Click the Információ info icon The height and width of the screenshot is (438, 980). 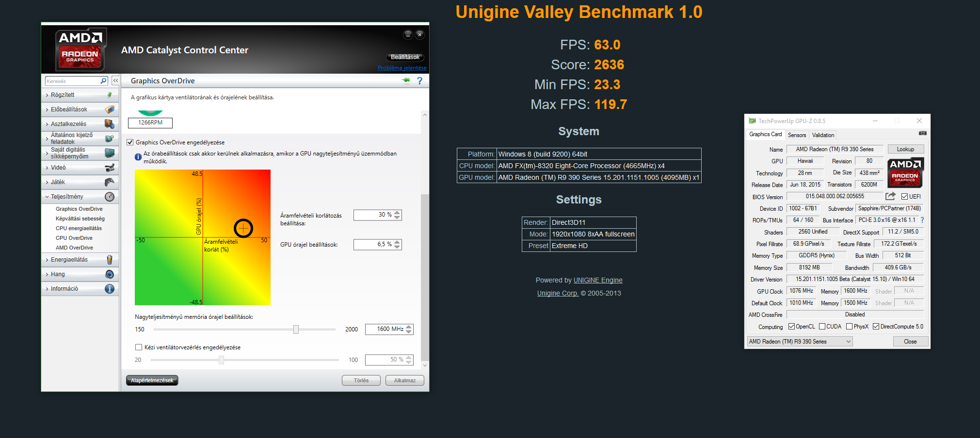[110, 289]
